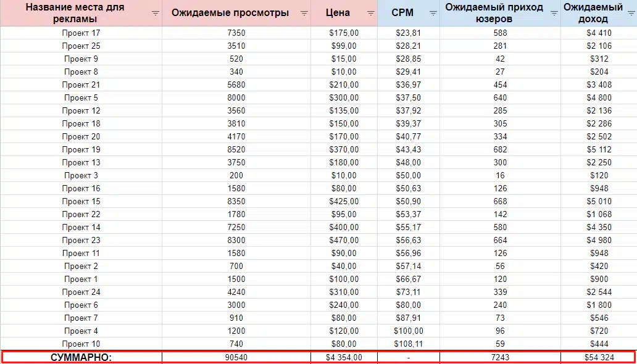Click price cell $310,00

click(x=344, y=292)
